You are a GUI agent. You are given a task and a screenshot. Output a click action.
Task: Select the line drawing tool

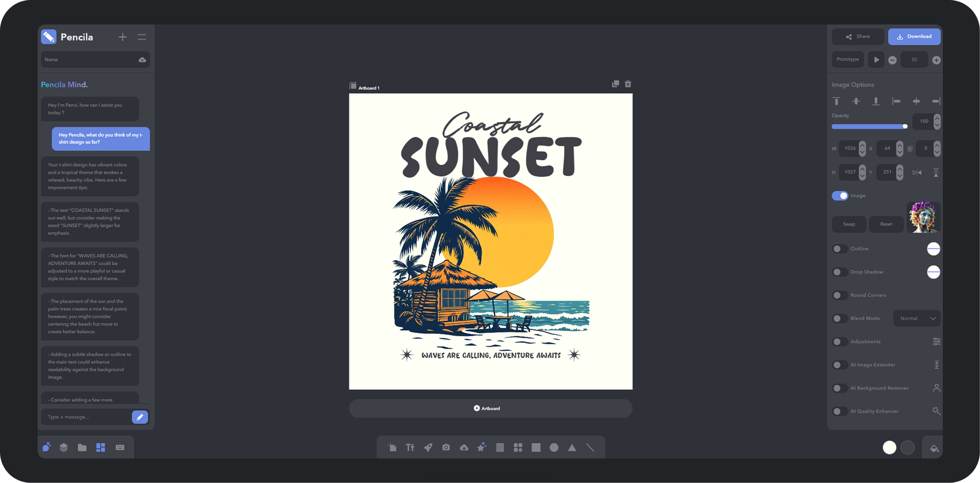pos(590,447)
